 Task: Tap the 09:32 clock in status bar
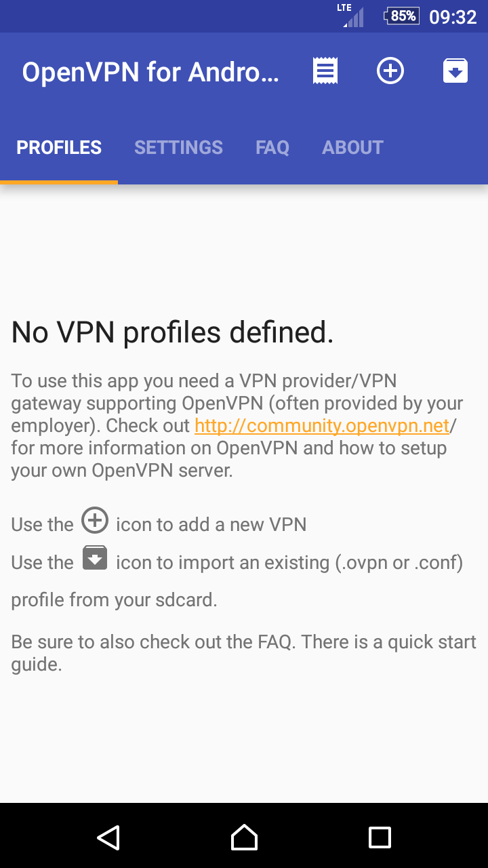(x=453, y=16)
